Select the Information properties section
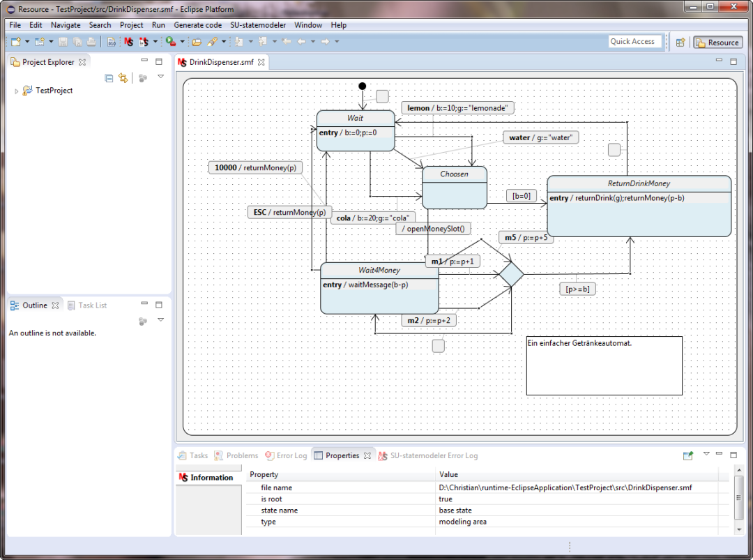This screenshot has height=560, width=753. click(x=208, y=478)
